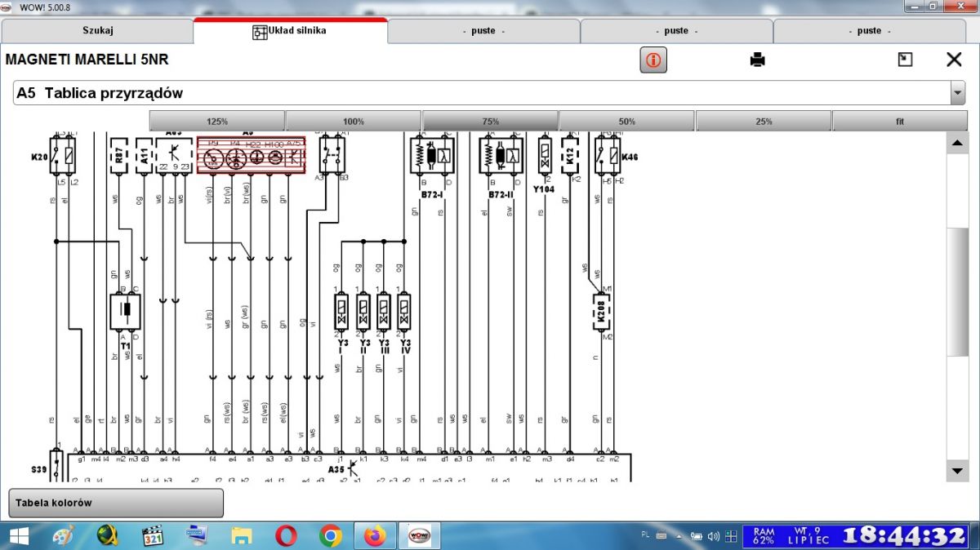Open the middle puste tab
980x550 pixels.
coord(676,31)
